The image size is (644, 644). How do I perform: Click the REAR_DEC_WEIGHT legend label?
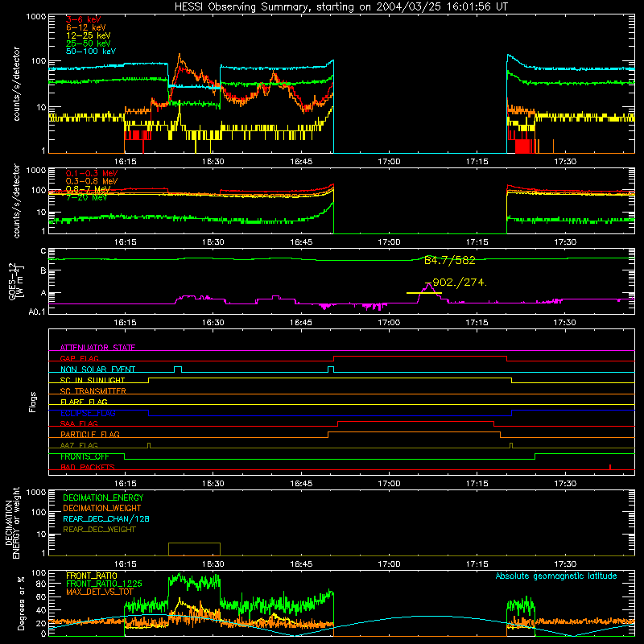(99, 530)
